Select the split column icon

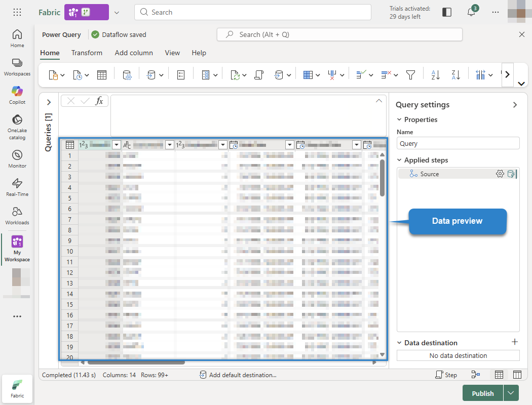click(480, 74)
